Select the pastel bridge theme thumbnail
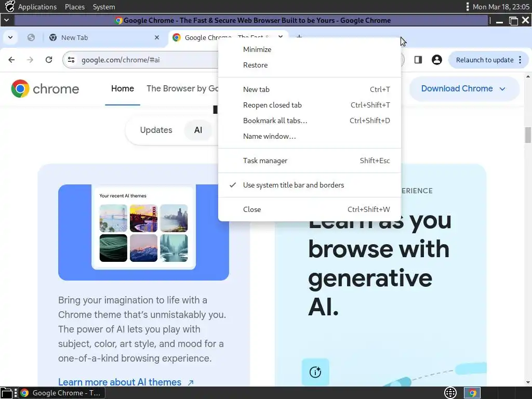The height and width of the screenshot is (399, 532). point(113,218)
